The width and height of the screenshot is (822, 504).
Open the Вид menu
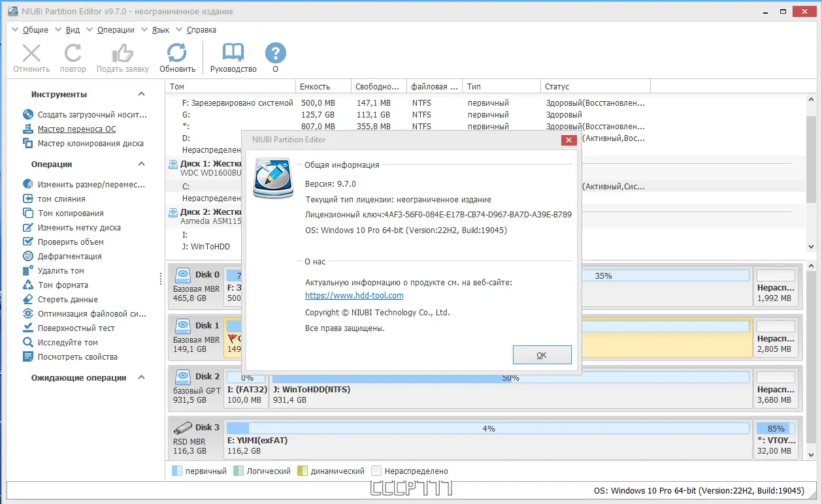73,29
